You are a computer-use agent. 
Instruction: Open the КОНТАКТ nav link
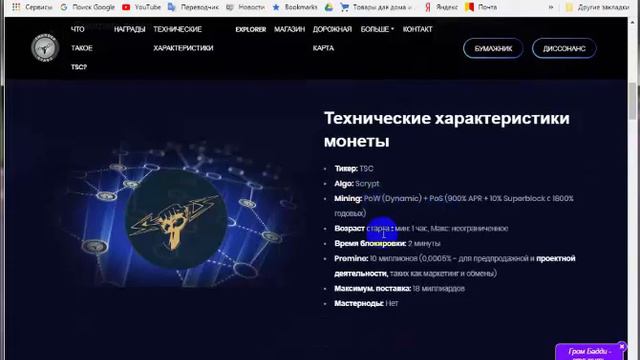[x=417, y=29]
